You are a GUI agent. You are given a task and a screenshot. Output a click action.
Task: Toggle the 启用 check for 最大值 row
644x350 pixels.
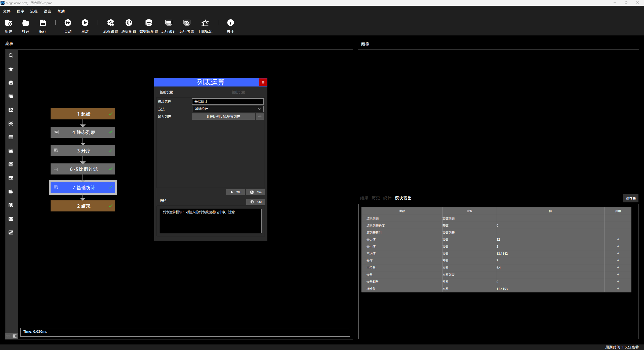coord(618,240)
